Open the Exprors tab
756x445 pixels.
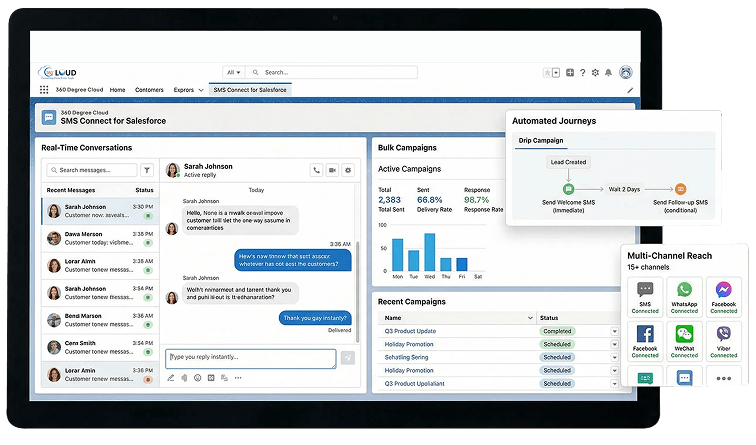(x=184, y=90)
